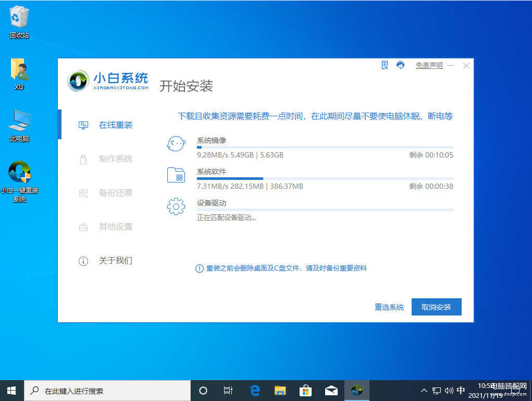Click the 设备驱动 label
This screenshot has height=401, width=532.
[x=212, y=203]
